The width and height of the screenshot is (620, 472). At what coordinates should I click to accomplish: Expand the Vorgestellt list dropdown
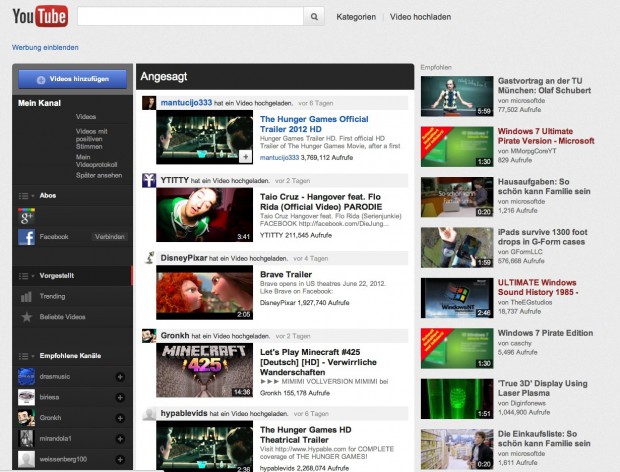(x=26, y=276)
